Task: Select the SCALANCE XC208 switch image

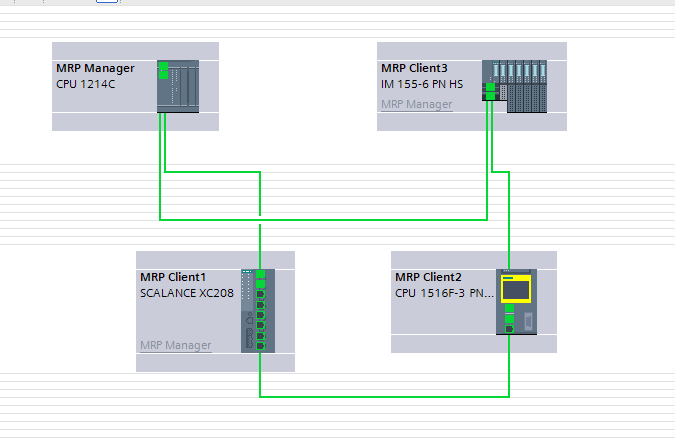Action: click(255, 310)
